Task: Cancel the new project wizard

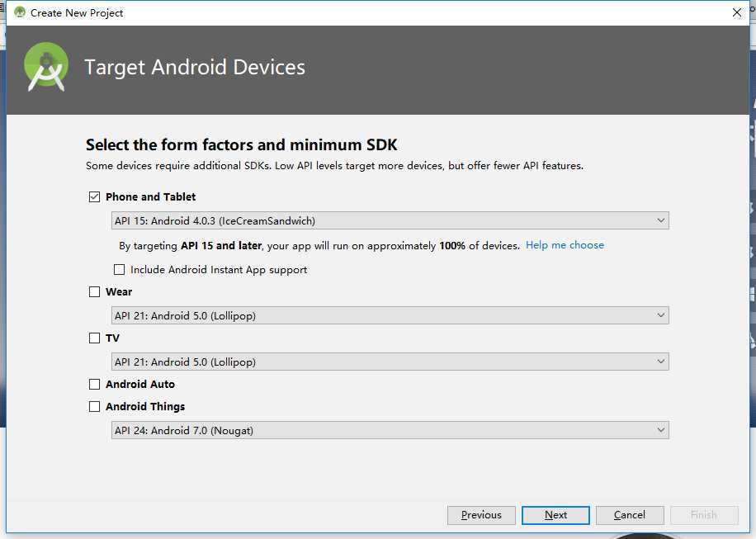Action: 630,515
